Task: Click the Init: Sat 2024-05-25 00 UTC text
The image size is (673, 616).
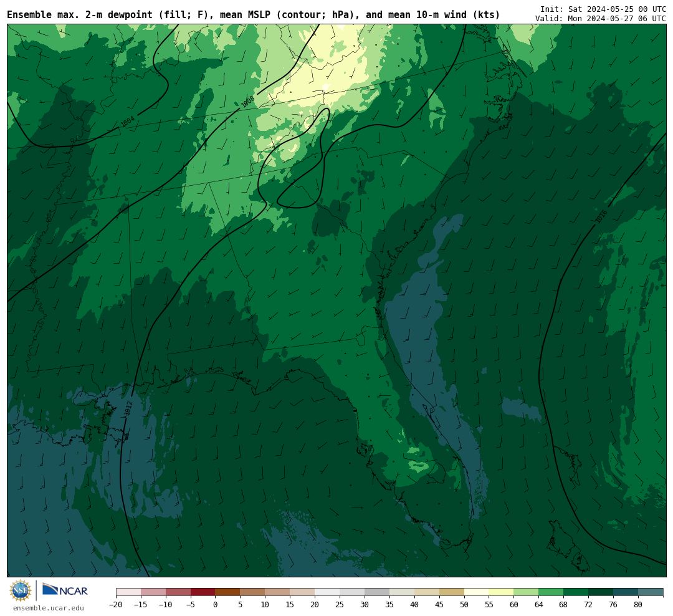Action: 603,9
